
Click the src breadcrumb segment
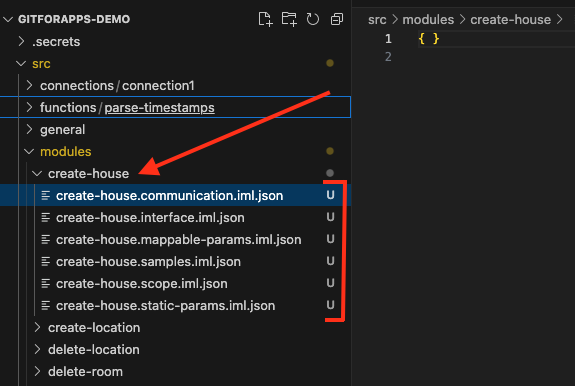(377, 19)
